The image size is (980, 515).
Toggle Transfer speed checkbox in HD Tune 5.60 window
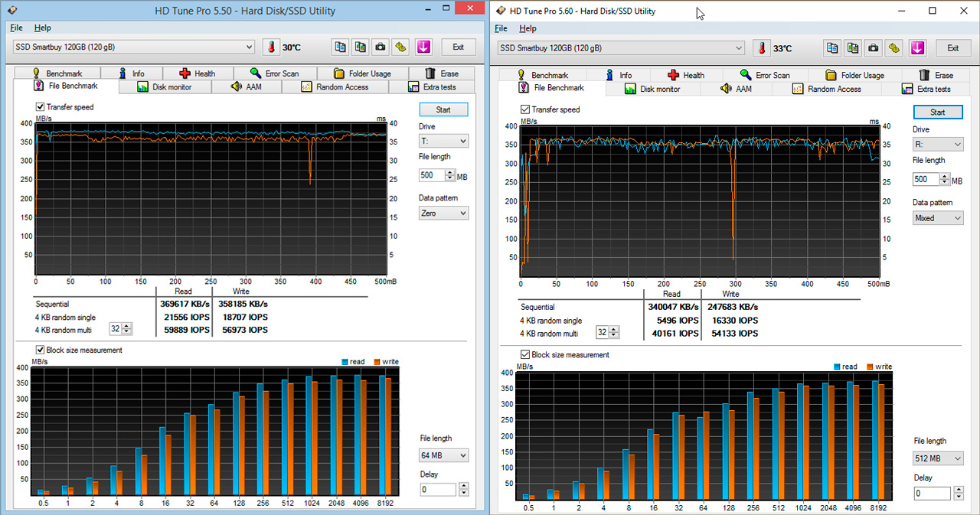(525, 109)
